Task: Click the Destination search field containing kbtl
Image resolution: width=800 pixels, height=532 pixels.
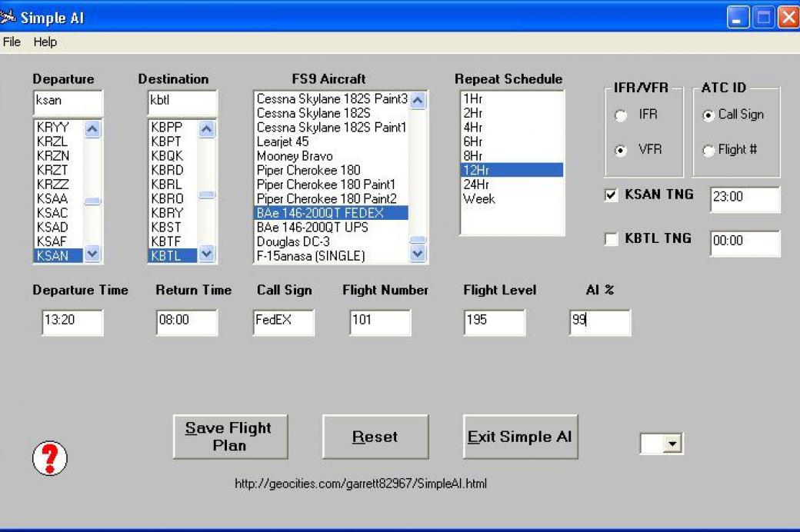Action: 182,102
